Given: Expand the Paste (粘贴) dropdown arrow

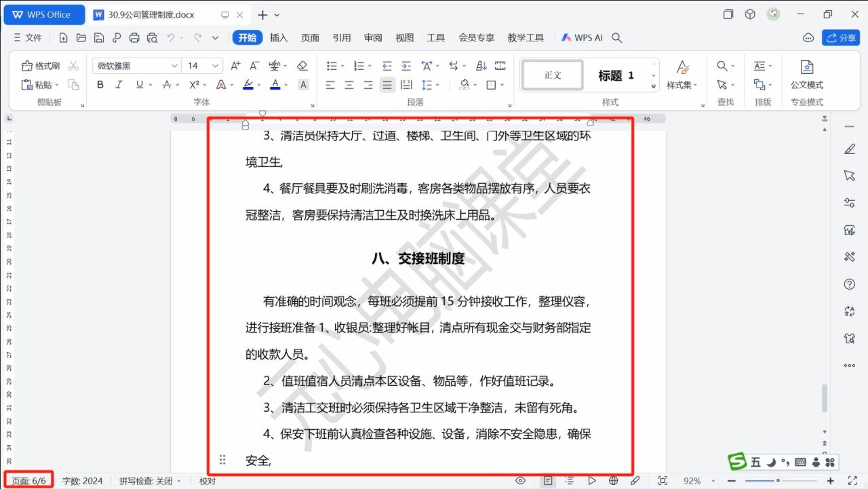Looking at the screenshot, I should click(57, 85).
